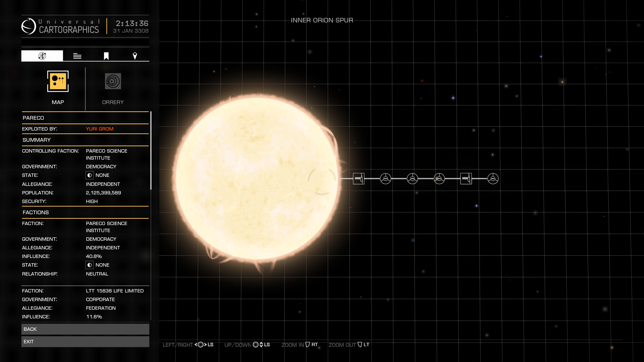This screenshot has width=644, height=362.
Task: Select the MAP view icon
Action: coord(58,81)
